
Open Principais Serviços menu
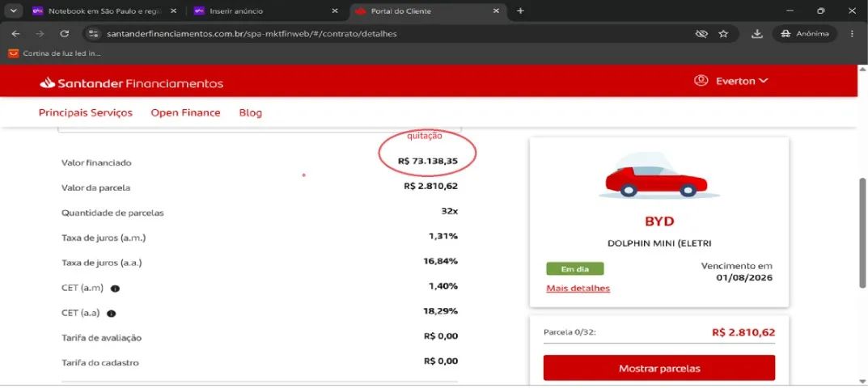click(86, 113)
